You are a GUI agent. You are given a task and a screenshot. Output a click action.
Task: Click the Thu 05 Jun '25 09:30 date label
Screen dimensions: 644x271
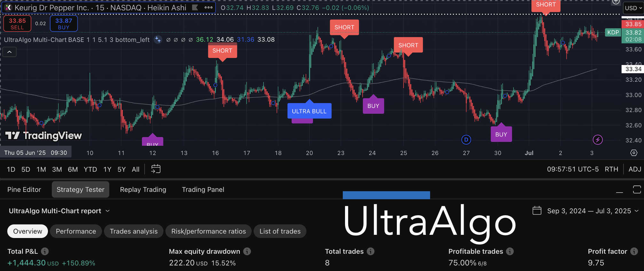coord(36,153)
